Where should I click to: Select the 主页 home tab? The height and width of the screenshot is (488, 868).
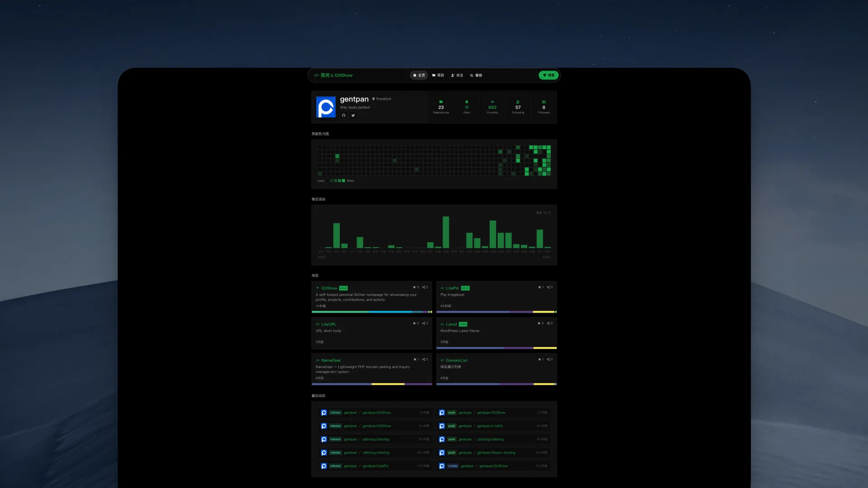coord(419,75)
